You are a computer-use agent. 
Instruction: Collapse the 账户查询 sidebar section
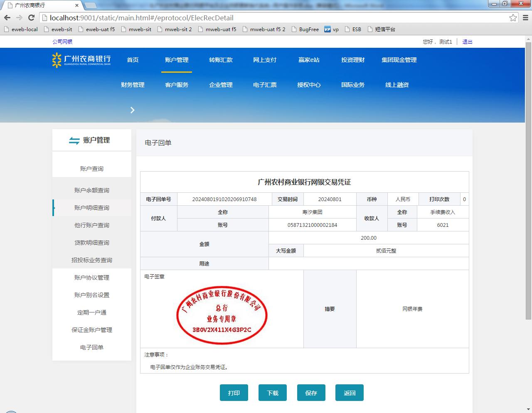pos(92,169)
